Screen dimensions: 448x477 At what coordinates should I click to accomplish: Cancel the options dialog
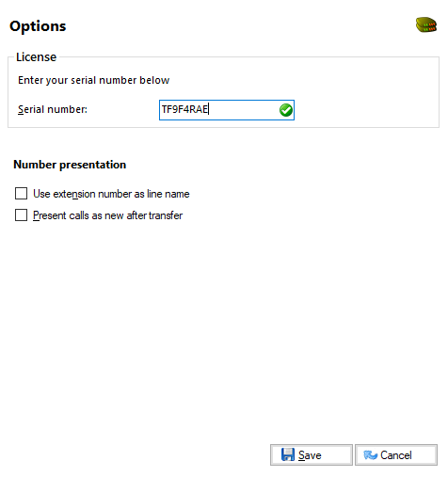[396, 454]
